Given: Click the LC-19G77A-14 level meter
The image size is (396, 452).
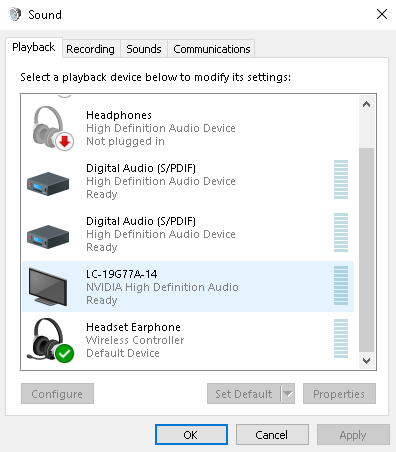Looking at the screenshot, I should tap(341, 285).
